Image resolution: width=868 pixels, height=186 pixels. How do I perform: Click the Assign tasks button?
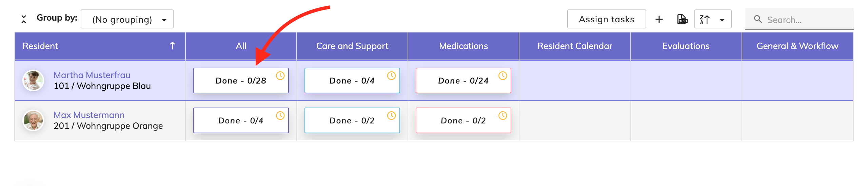click(606, 19)
